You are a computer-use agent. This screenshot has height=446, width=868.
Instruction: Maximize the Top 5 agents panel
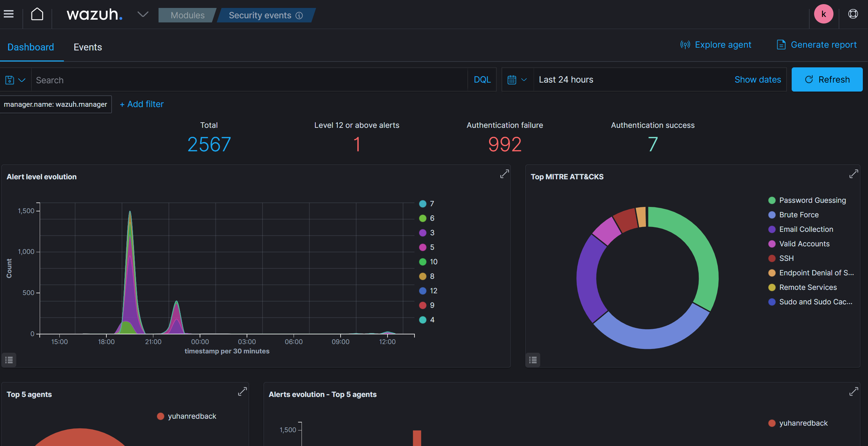click(242, 391)
